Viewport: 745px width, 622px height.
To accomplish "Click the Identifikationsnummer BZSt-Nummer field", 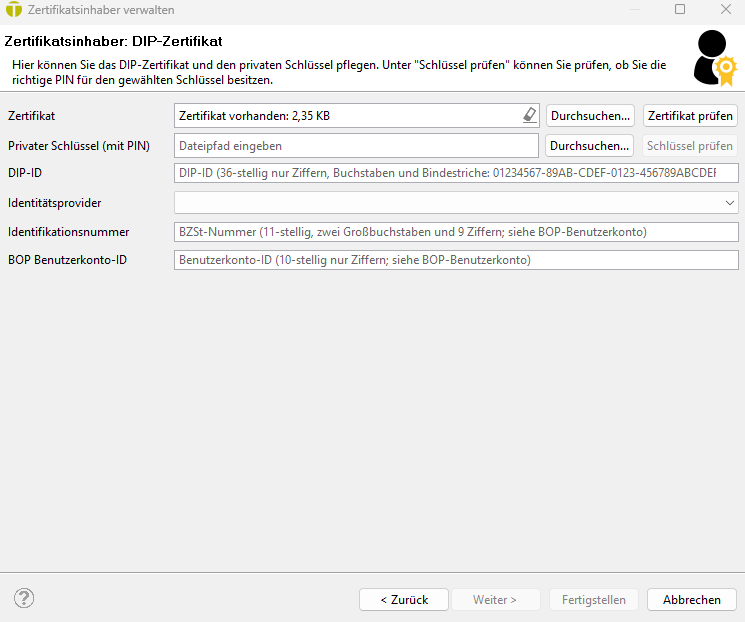I will pos(456,233).
